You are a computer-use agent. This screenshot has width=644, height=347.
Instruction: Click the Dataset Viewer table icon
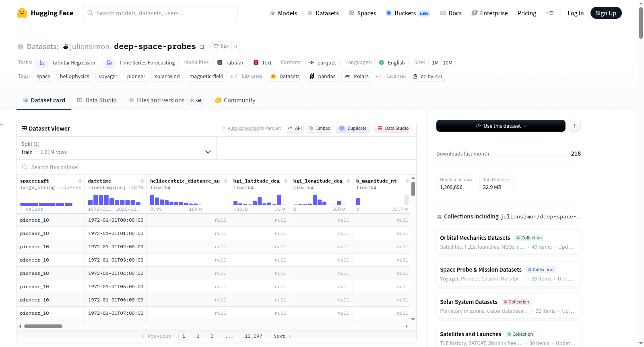pos(24,128)
